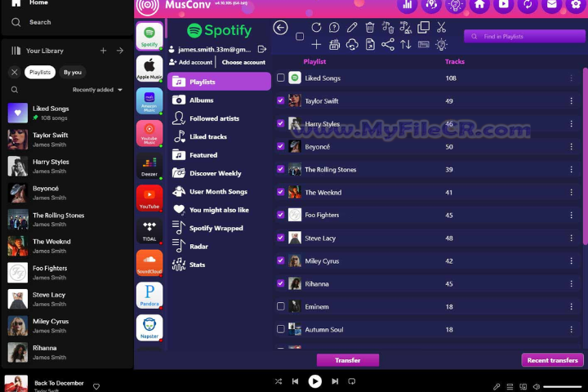Open three-dot menu for Rihanna row
The width and height of the screenshot is (588, 392).
571,283
